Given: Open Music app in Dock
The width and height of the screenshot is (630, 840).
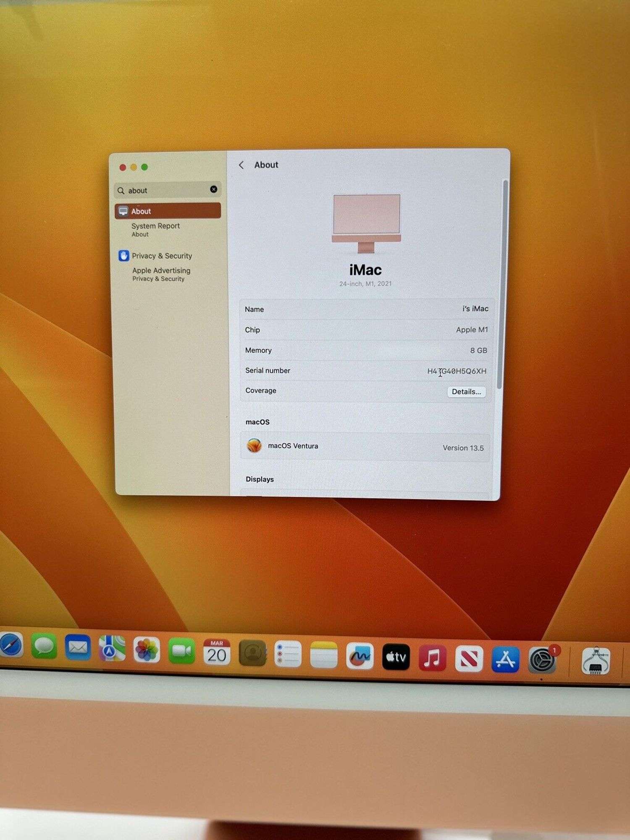Looking at the screenshot, I should (432, 658).
